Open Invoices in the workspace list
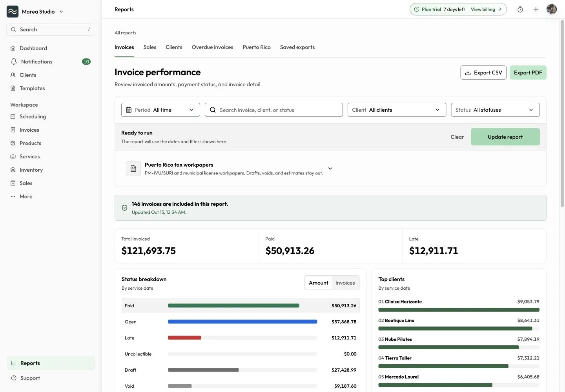 [51, 130]
